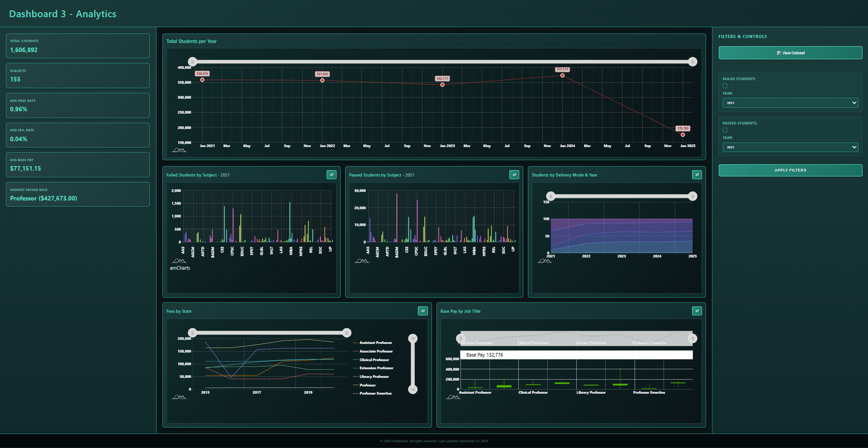868x448 pixels.
Task: Click bottom handle of Fees by State vertical scrollbar
Action: (413, 389)
